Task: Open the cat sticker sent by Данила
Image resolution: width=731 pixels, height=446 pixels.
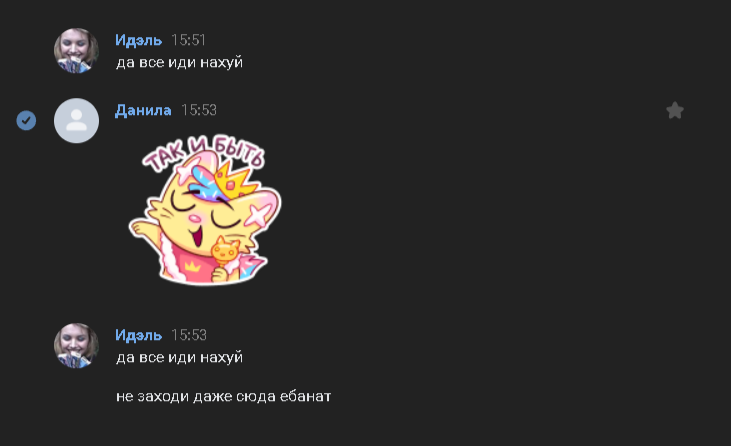Action: [x=205, y=210]
